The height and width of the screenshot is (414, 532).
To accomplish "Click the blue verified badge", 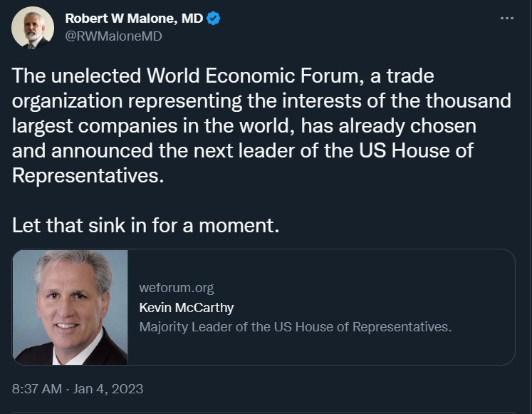I will click(x=213, y=18).
